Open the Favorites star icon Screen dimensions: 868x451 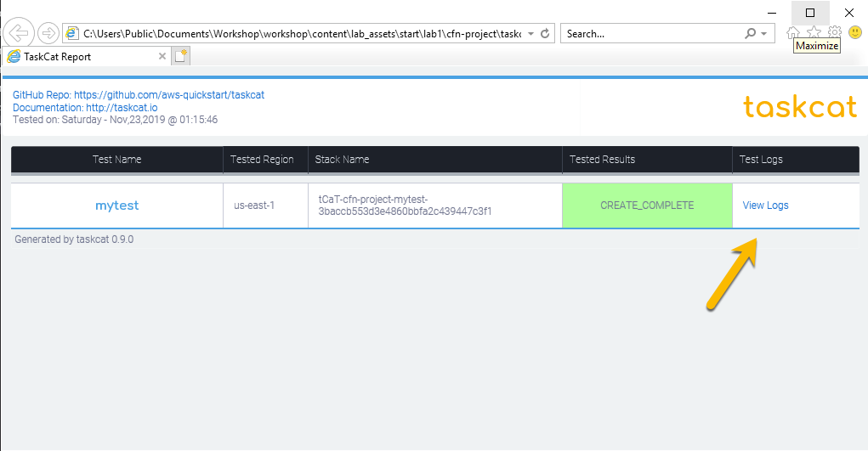point(814,32)
